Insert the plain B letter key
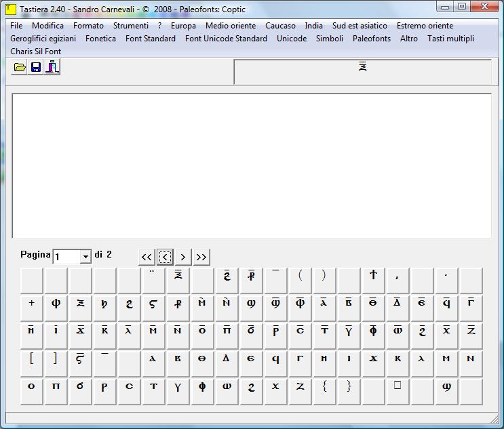 tap(178, 363)
